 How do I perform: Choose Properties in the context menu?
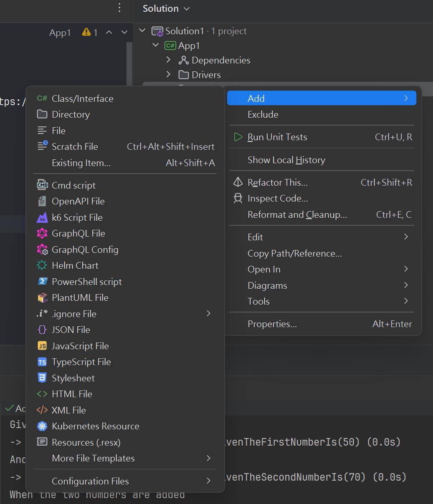pyautogui.click(x=272, y=324)
